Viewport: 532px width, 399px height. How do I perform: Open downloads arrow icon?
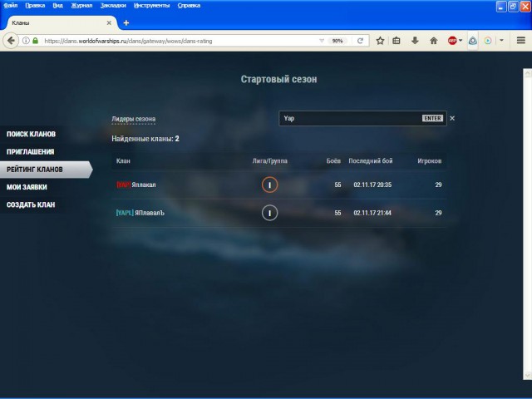click(x=415, y=41)
